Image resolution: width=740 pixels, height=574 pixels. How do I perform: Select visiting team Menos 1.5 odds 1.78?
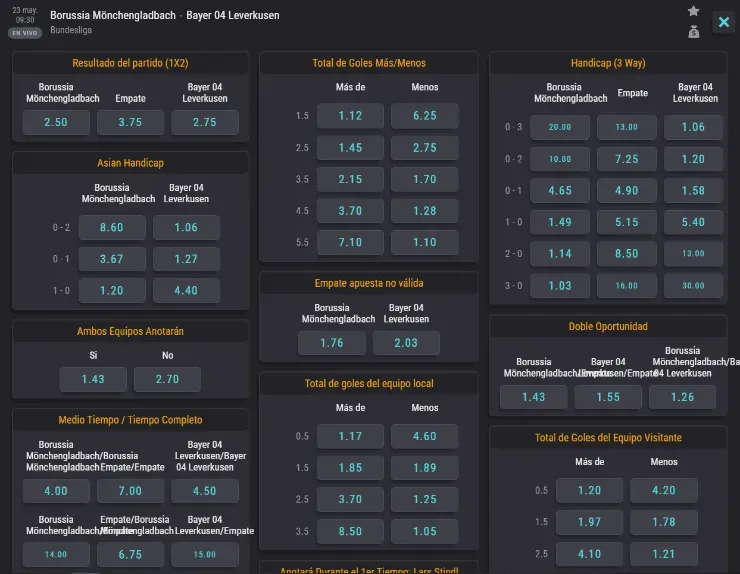coord(664,522)
